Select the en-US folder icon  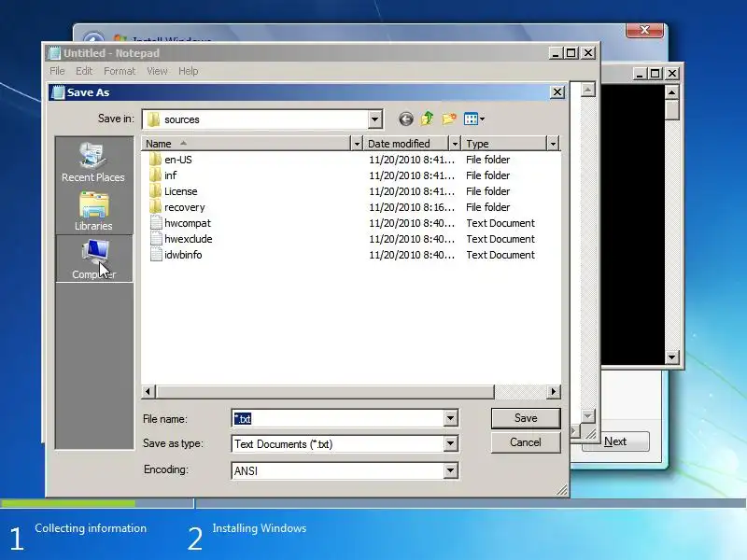[155, 160]
